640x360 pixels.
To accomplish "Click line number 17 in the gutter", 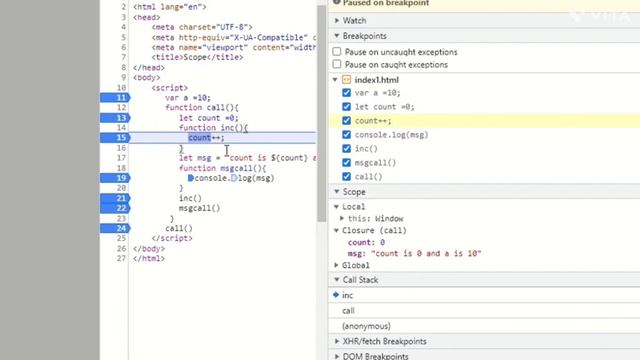I will (x=121, y=158).
